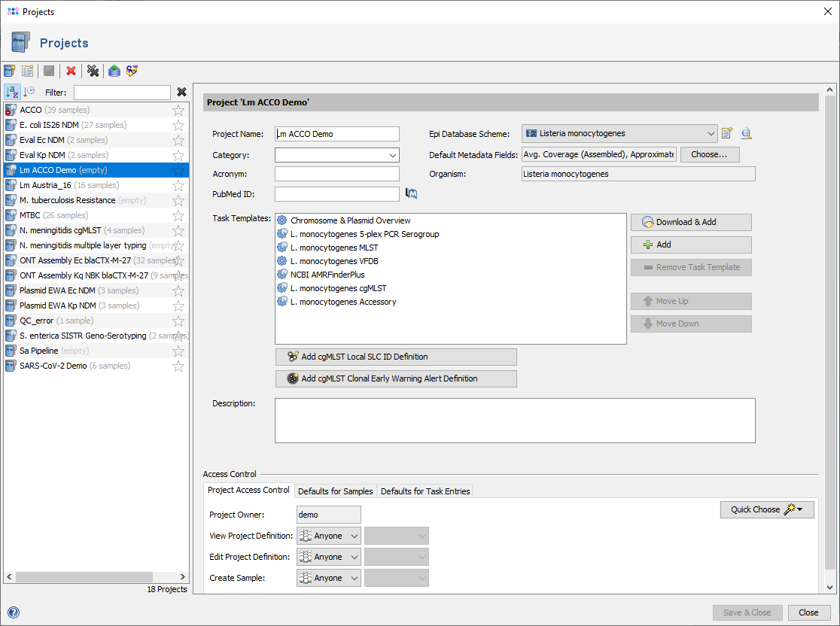Sort projects by date with clock icon
Viewport: 840px width, 626px height.
coord(29,92)
